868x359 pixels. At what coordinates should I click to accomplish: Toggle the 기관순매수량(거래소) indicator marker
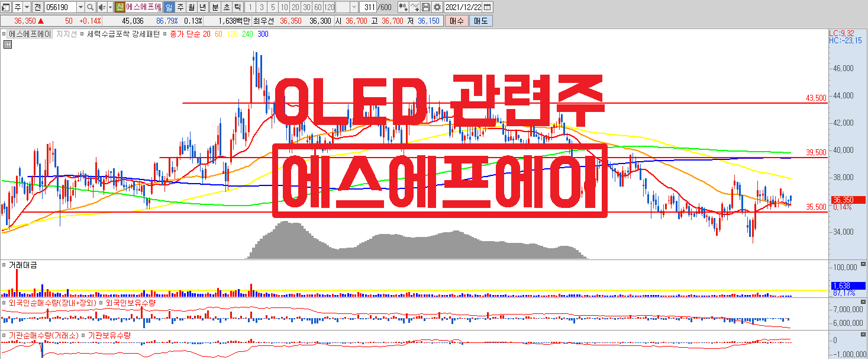(4, 335)
